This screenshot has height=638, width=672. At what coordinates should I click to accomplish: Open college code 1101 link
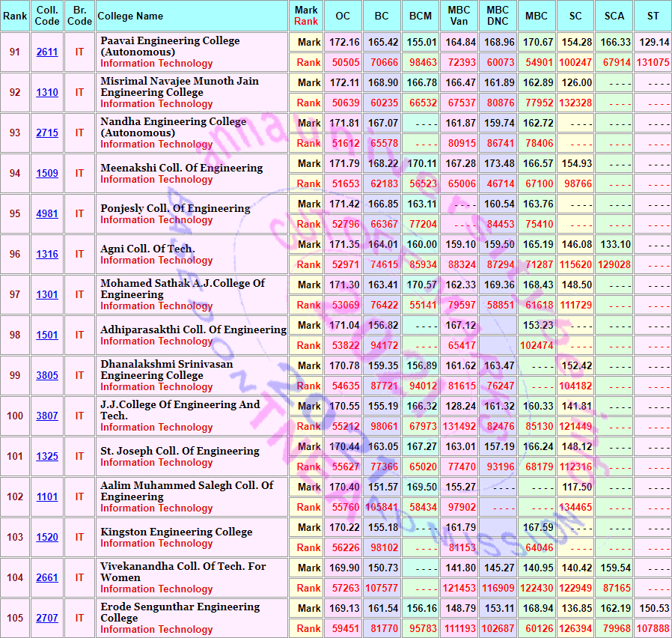pos(47,497)
